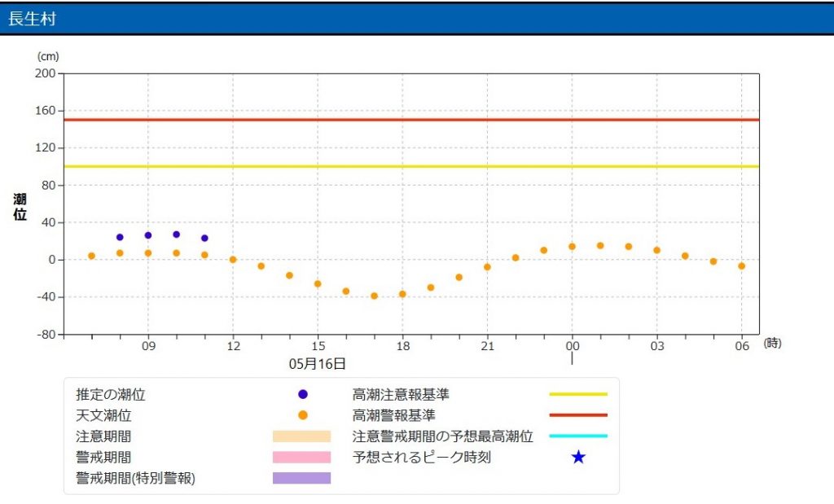Click the orange 天文潮位 legend dot
834x504 pixels.
[303, 415]
